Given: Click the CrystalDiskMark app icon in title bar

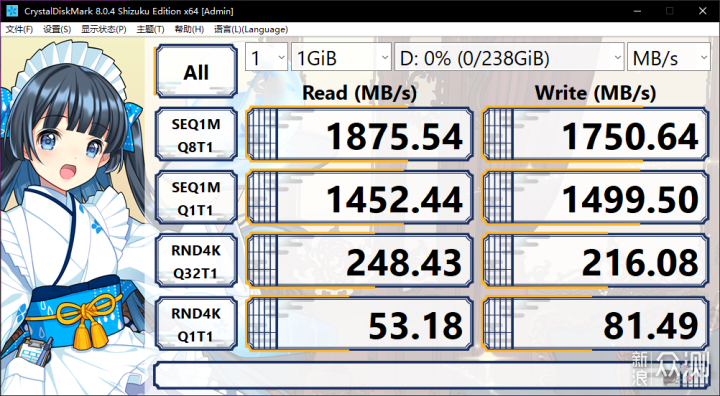Looking at the screenshot, I should (x=12, y=11).
